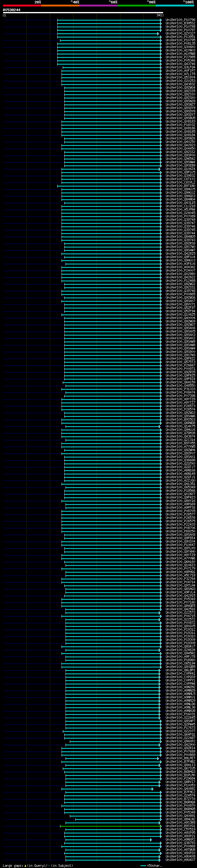This screenshot has height=868, width=197.
Task: Click the query end position label 341
Action: (x=159, y=15)
